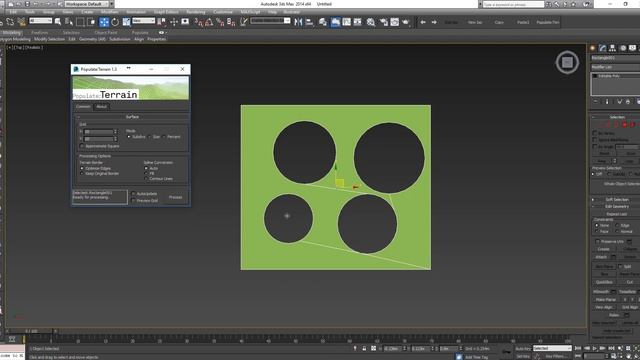
Task: Select Percent mode radio button
Action: pos(164,137)
